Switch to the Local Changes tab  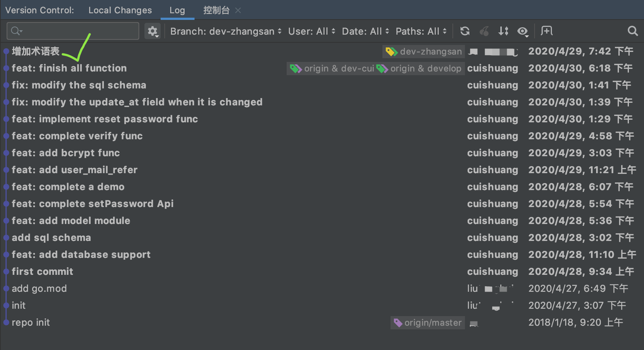[x=120, y=10]
